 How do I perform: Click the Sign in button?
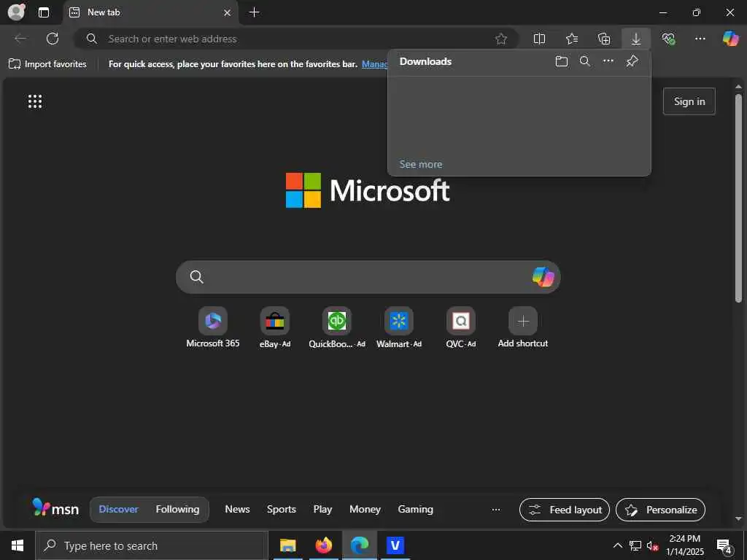[x=689, y=101]
